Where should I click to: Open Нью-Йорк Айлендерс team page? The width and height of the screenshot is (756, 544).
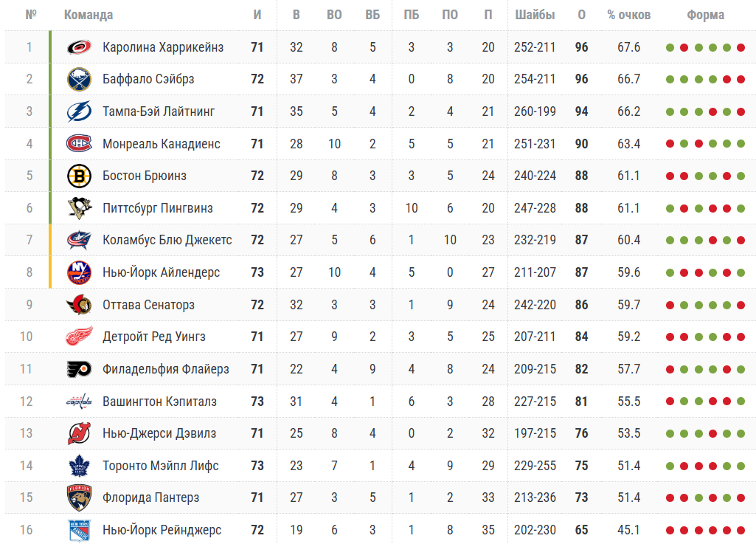tap(162, 272)
